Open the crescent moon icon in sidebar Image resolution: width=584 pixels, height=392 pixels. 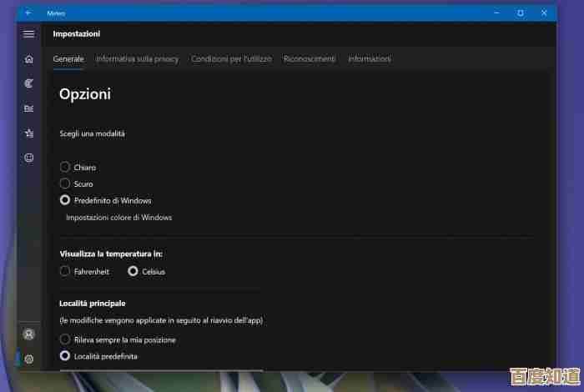[29, 83]
